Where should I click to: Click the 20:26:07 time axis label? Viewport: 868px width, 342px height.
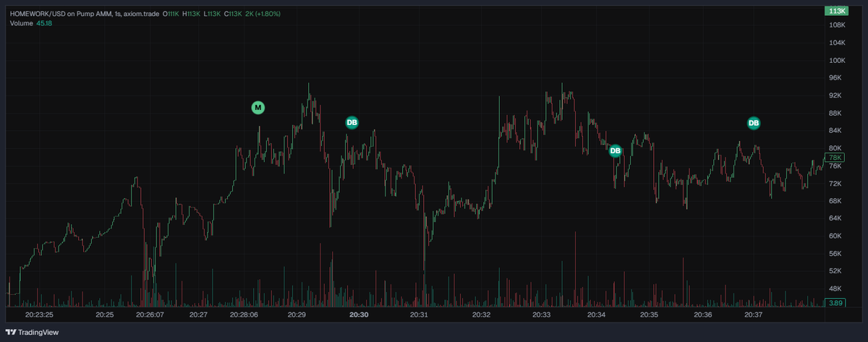(x=150, y=315)
